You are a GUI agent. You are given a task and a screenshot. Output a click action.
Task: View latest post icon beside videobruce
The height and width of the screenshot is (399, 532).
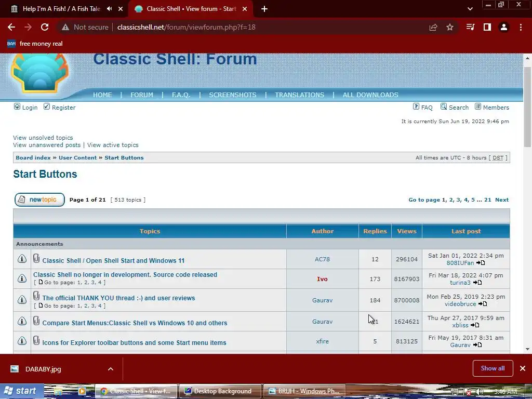click(483, 304)
